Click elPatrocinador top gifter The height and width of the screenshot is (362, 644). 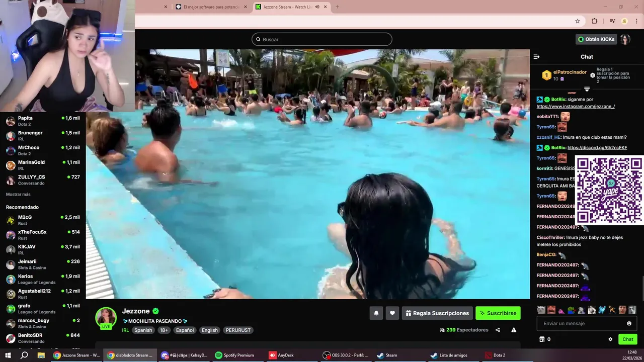(570, 72)
